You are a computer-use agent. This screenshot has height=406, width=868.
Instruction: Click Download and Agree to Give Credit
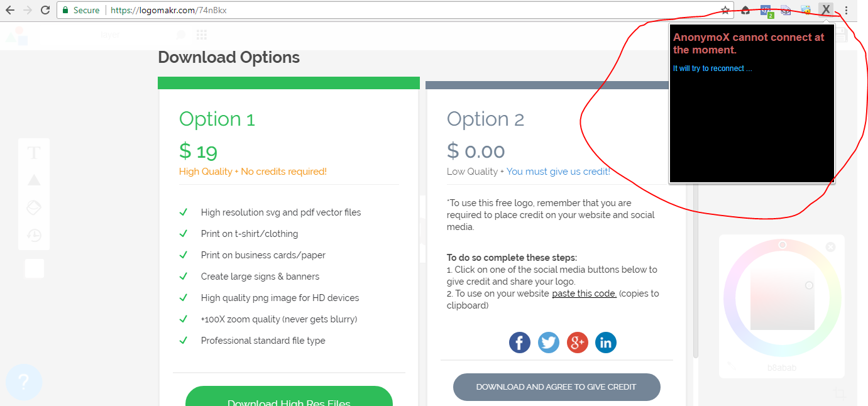click(556, 387)
